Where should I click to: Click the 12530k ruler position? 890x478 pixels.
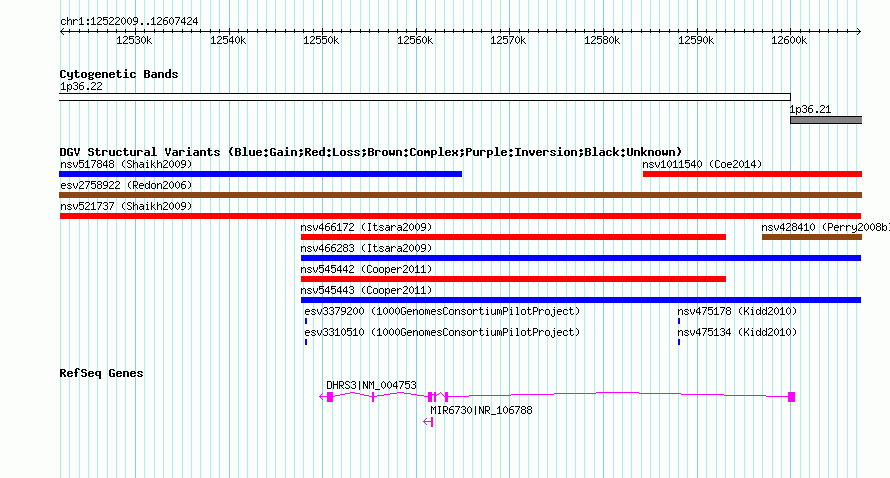(135, 40)
